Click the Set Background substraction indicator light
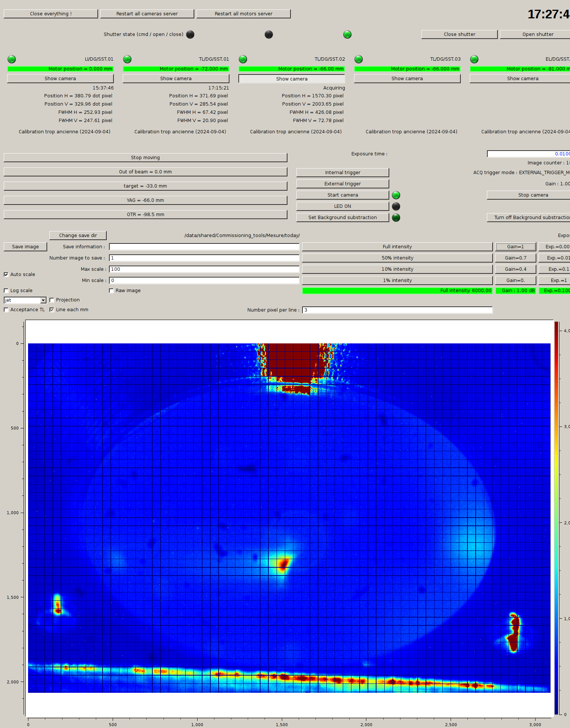570x728 pixels. point(396,218)
